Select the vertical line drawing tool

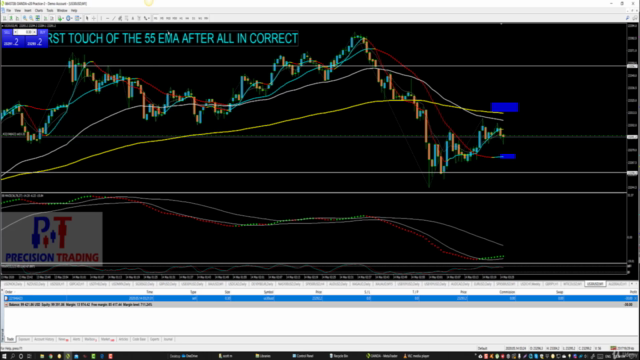(101, 18)
